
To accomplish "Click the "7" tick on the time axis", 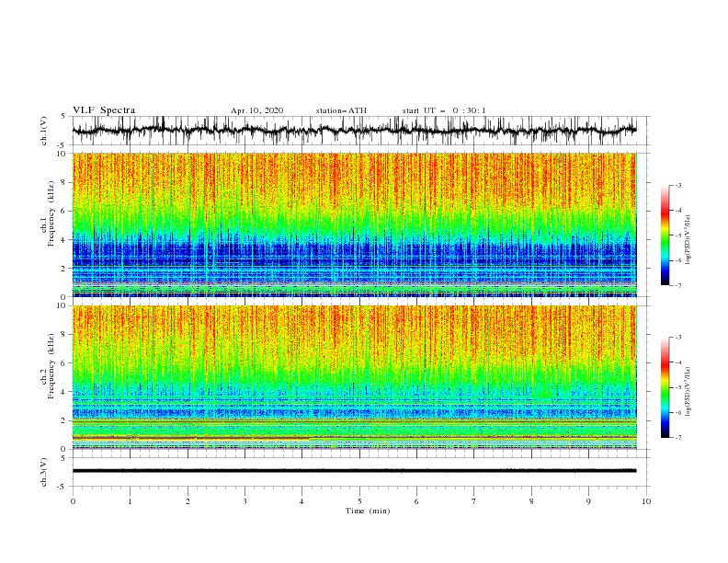I will [474, 501].
